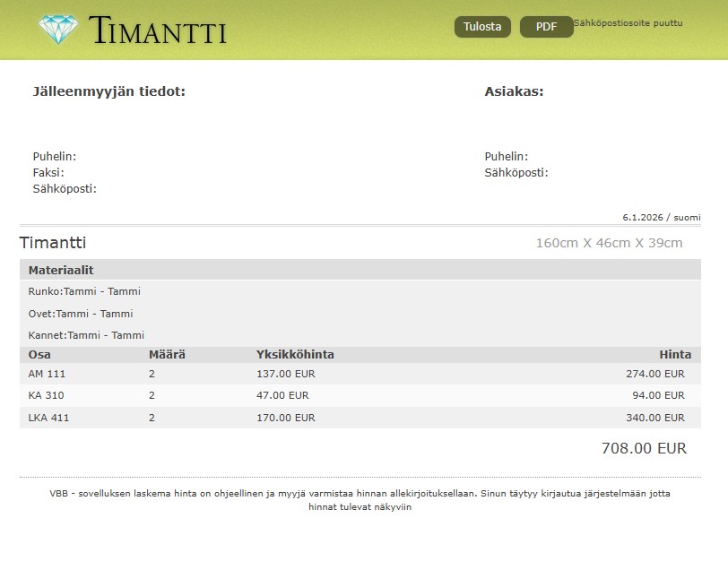Click the Osa column header
The image size is (728, 570).
coord(39,355)
